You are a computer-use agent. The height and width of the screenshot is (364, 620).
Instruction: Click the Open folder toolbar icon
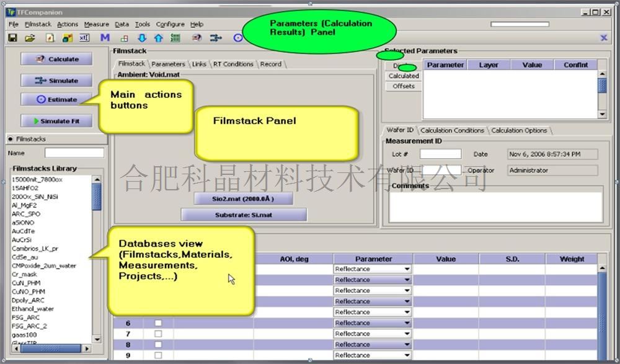[x=30, y=38]
